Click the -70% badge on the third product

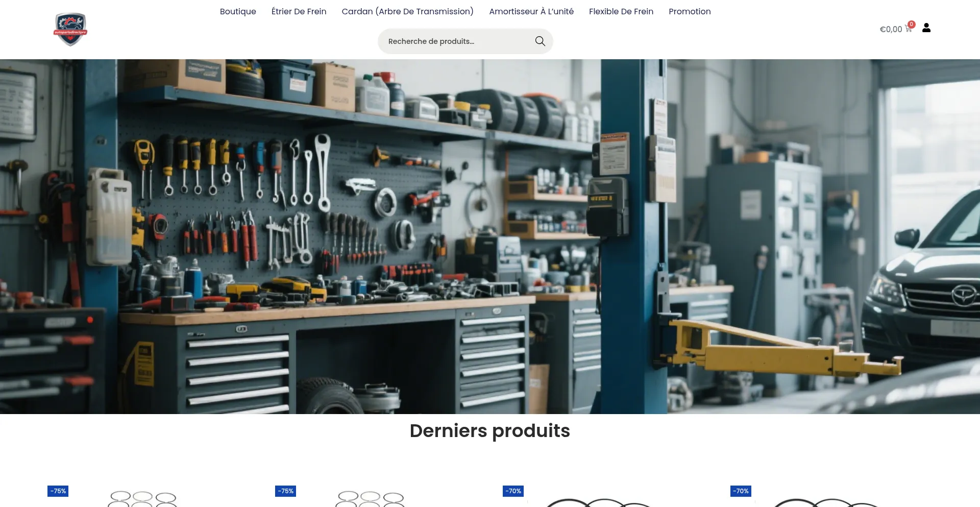point(513,491)
